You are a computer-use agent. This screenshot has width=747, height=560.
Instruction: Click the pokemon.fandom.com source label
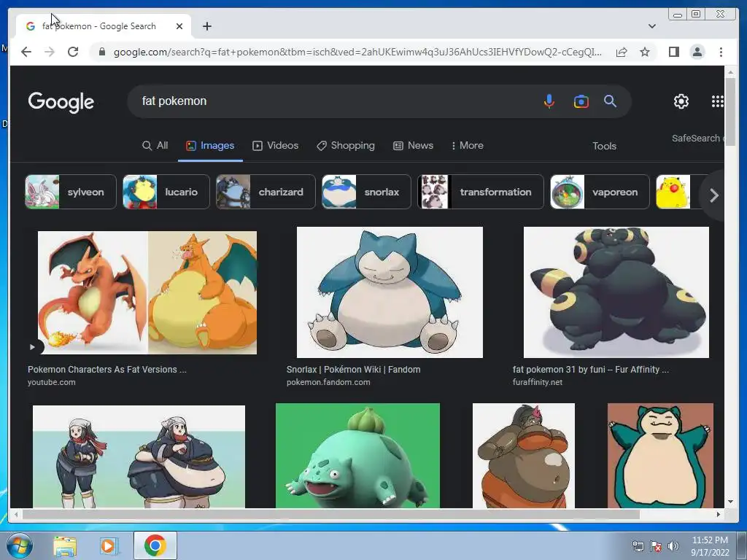328,382
